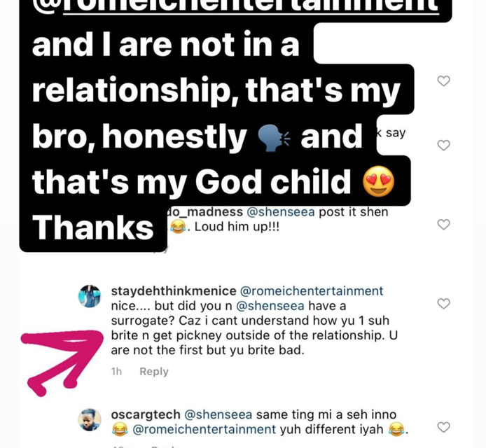Tap the topmost comment heart icon
The width and height of the screenshot is (486, 448).
(443, 81)
